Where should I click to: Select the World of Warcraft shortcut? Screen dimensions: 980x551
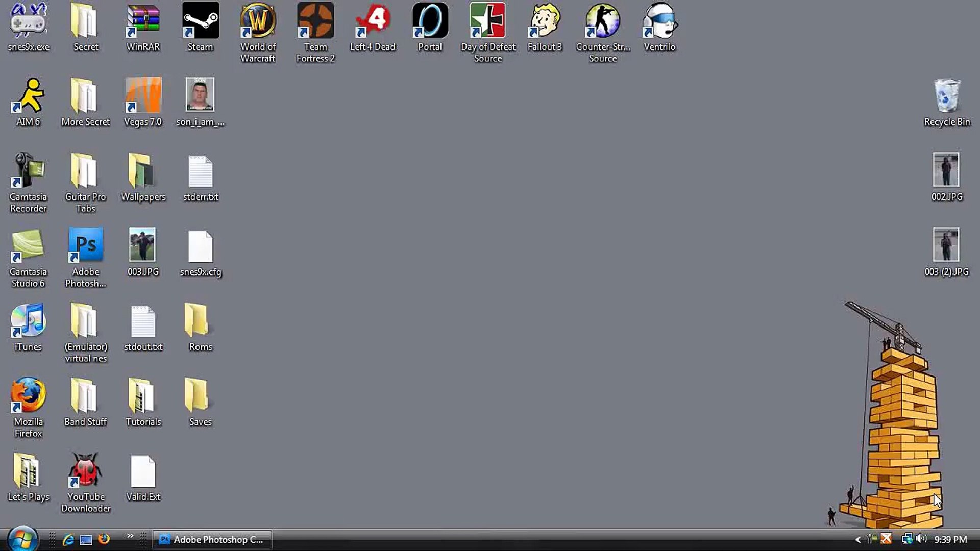point(258,21)
